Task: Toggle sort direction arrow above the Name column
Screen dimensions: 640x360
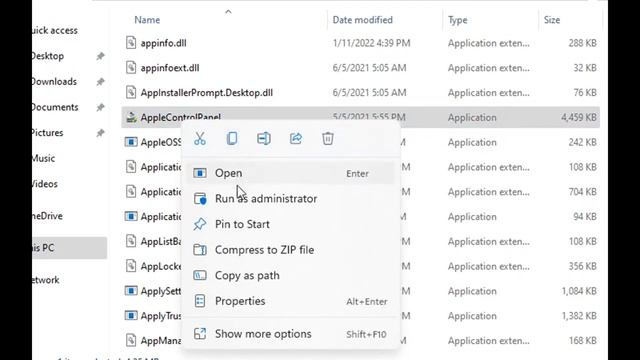Action: click(x=228, y=12)
